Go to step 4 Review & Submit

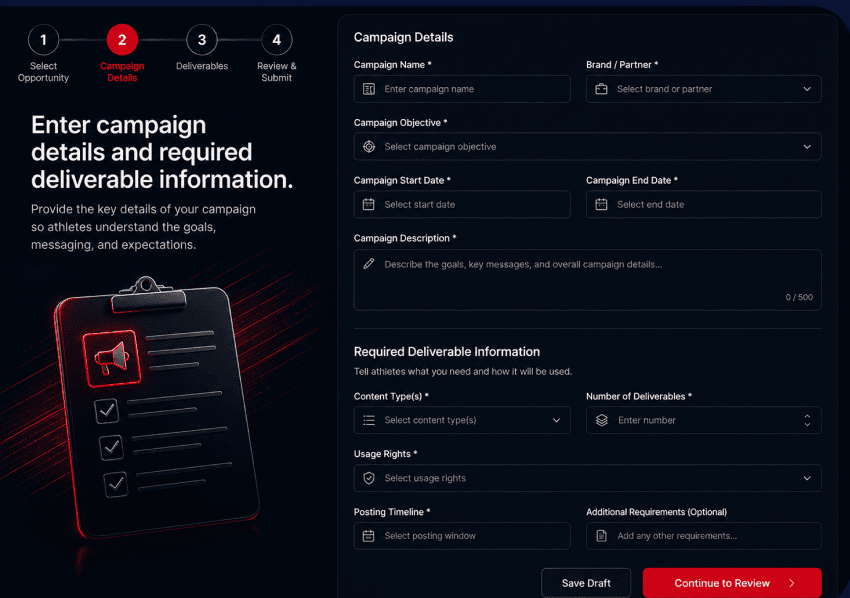(276, 40)
